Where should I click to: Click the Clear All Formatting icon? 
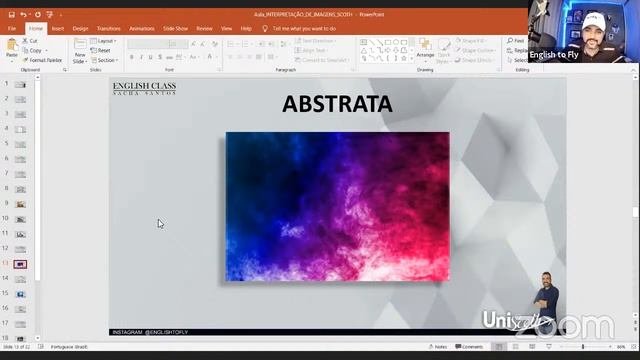coord(215,44)
